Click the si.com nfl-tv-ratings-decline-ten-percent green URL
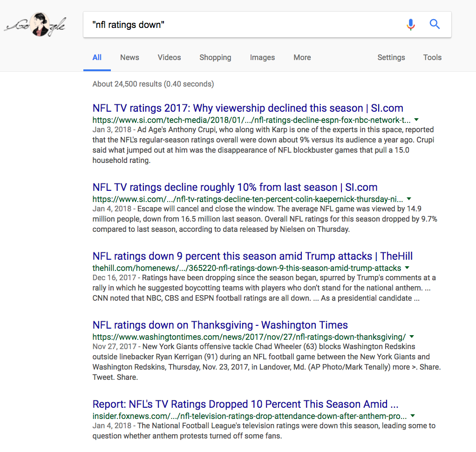This screenshot has height=452, width=476. (248, 199)
